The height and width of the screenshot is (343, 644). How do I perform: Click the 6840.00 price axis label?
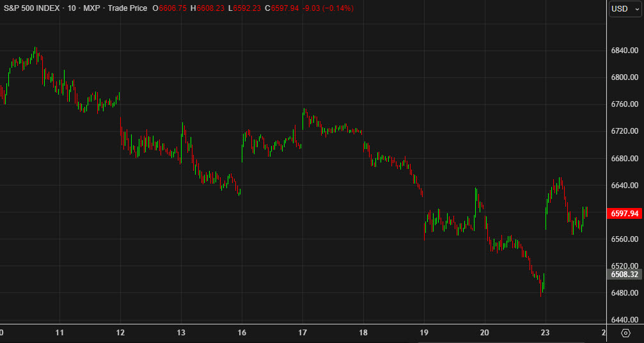[x=625, y=51]
